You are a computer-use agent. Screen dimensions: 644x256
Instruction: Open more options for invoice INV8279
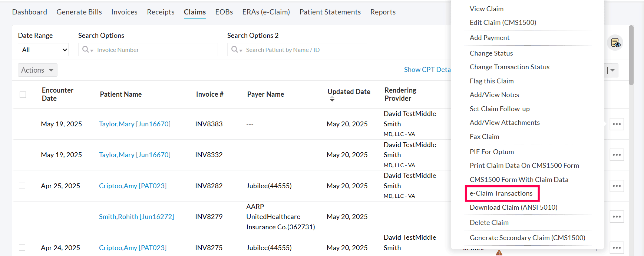tap(617, 217)
